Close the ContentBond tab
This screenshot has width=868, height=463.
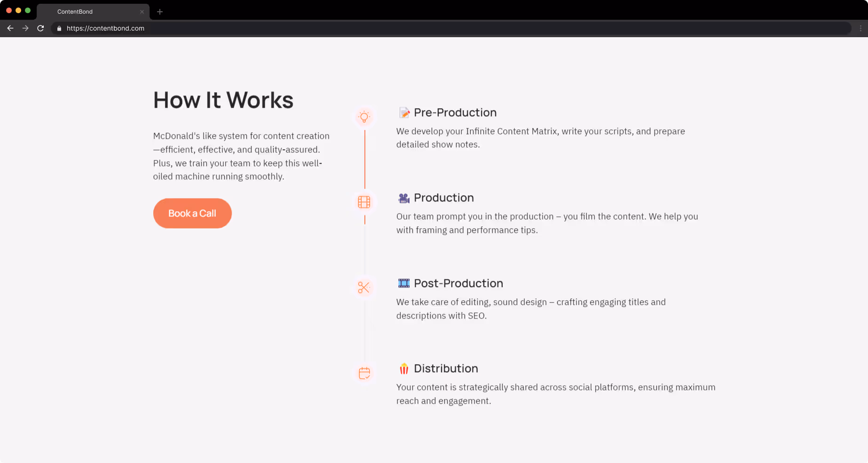point(142,12)
